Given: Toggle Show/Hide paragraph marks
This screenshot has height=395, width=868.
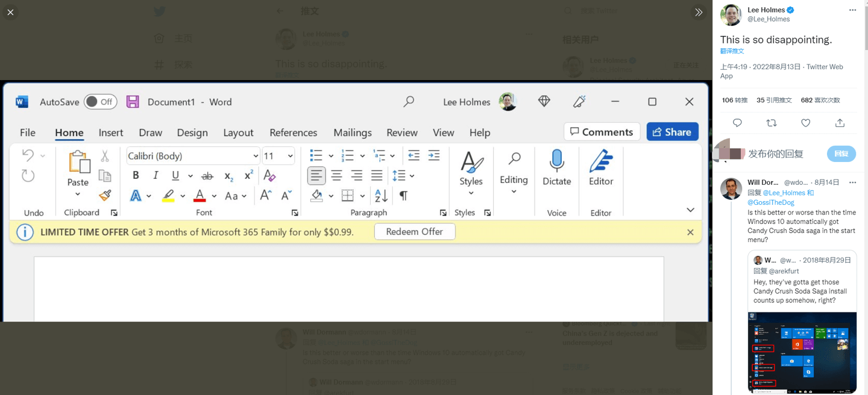Looking at the screenshot, I should [403, 196].
